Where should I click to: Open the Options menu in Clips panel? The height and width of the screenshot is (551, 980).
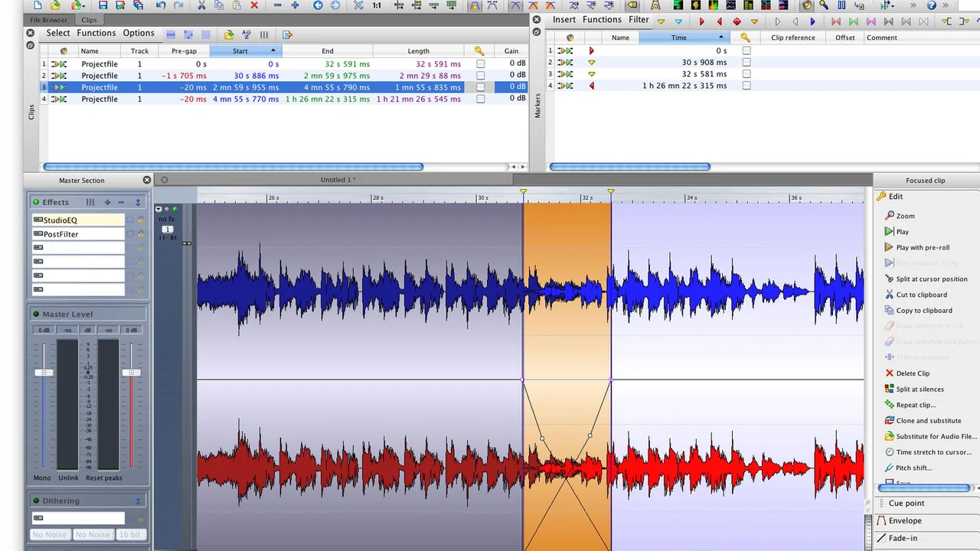pyautogui.click(x=139, y=33)
